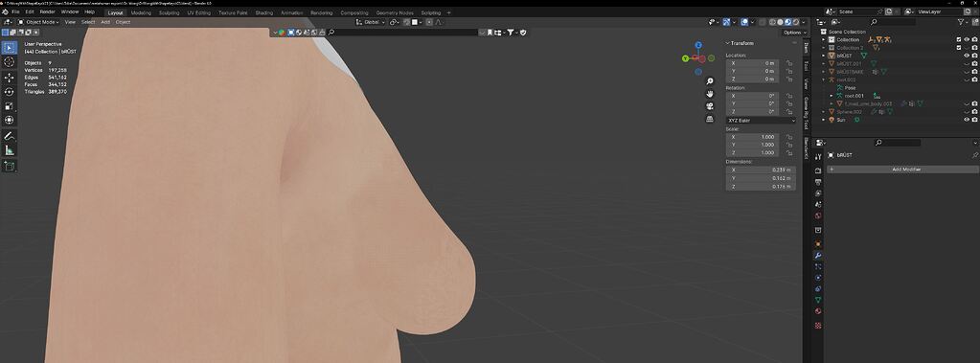Add a new workspace with plus button
This screenshot has height=363, width=980.
coord(448,12)
